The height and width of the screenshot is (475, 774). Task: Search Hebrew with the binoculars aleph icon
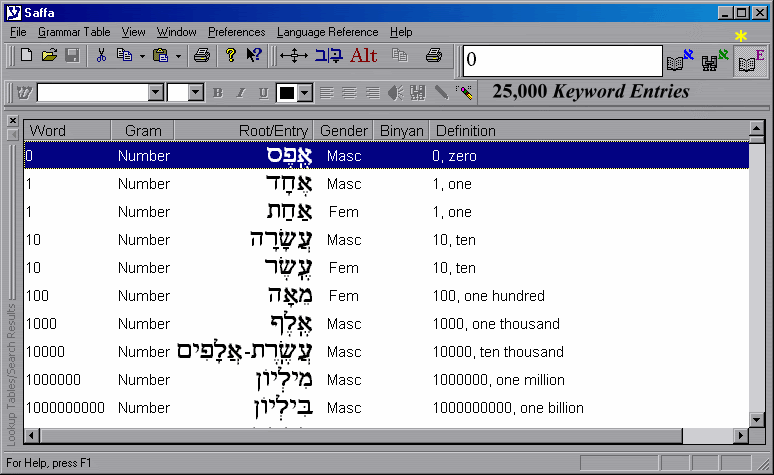[x=715, y=60]
